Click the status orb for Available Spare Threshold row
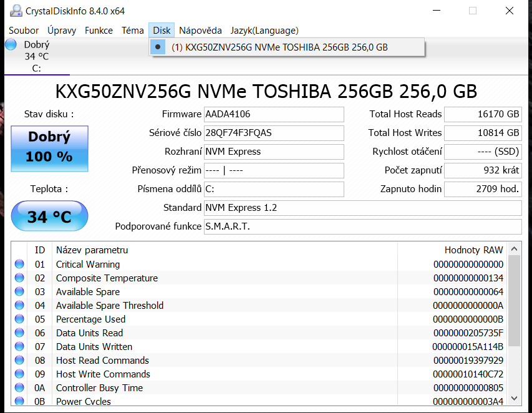532x413 pixels. click(19, 306)
